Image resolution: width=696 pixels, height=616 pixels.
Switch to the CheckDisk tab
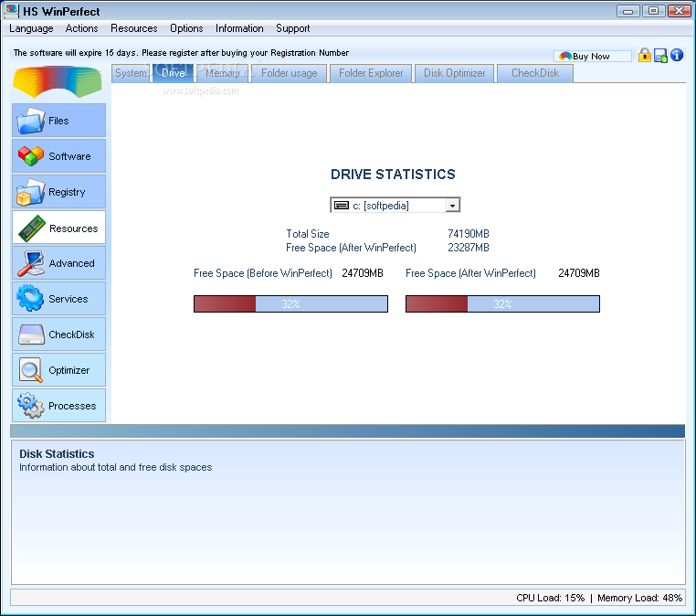pyautogui.click(x=535, y=73)
